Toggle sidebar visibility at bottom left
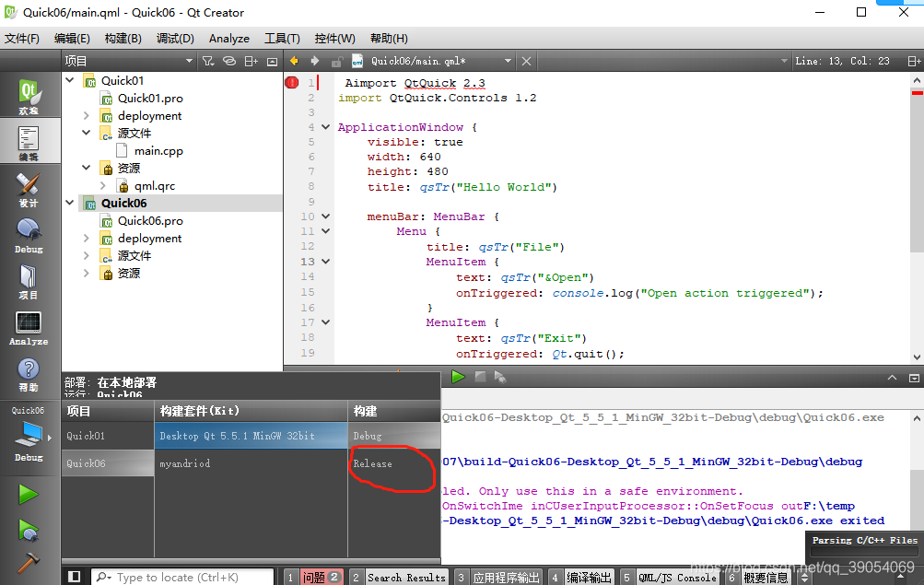 point(75,577)
